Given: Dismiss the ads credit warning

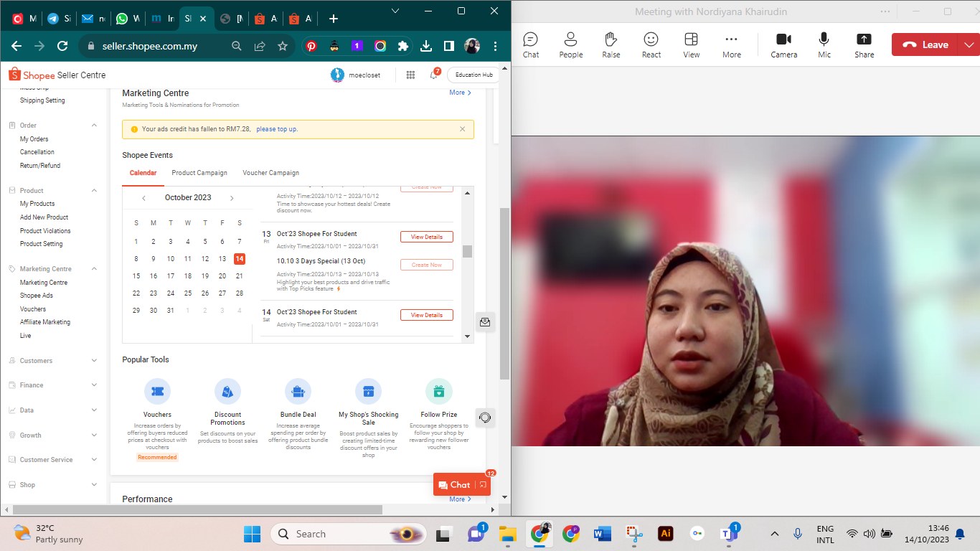Looking at the screenshot, I should click(x=462, y=129).
